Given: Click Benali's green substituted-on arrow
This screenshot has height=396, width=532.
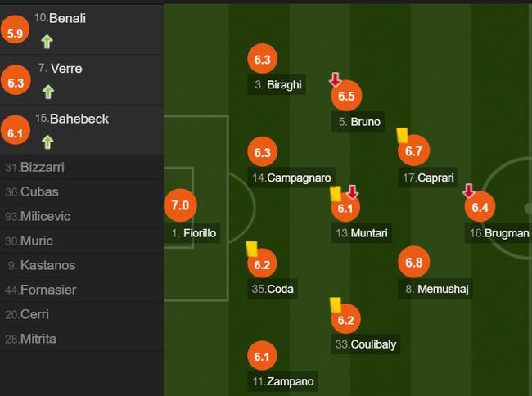Looking at the screenshot, I should click(47, 42).
